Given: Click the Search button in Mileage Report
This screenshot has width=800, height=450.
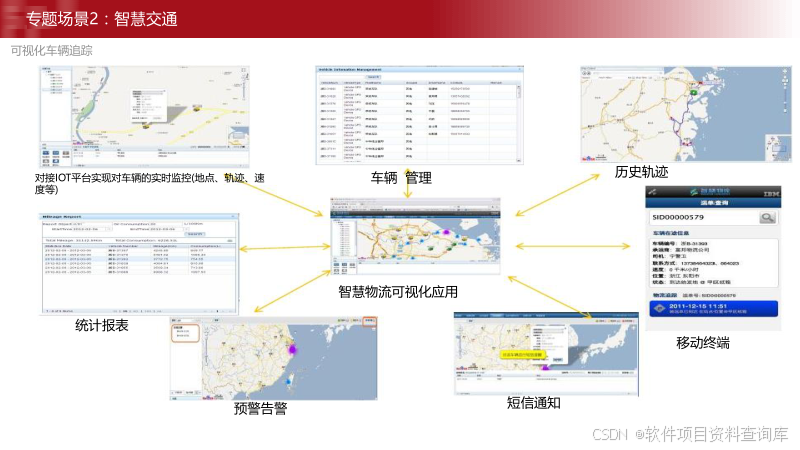Looking at the screenshot, I should (x=194, y=234).
